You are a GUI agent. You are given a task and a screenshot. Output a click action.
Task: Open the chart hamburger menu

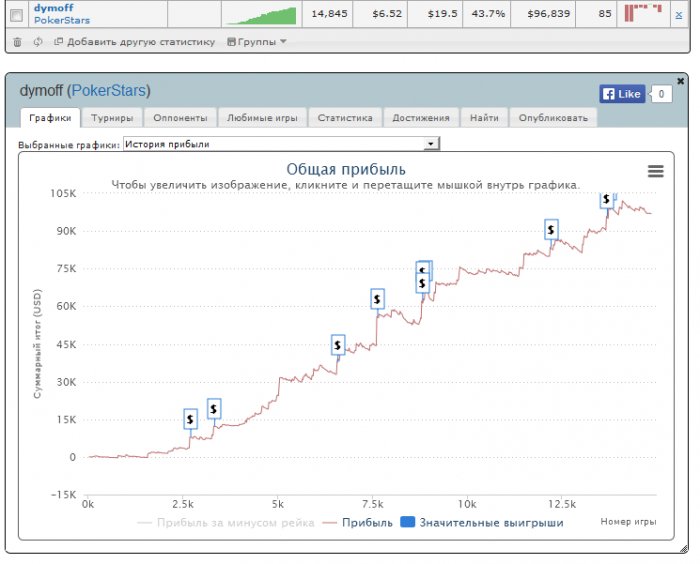(655, 171)
